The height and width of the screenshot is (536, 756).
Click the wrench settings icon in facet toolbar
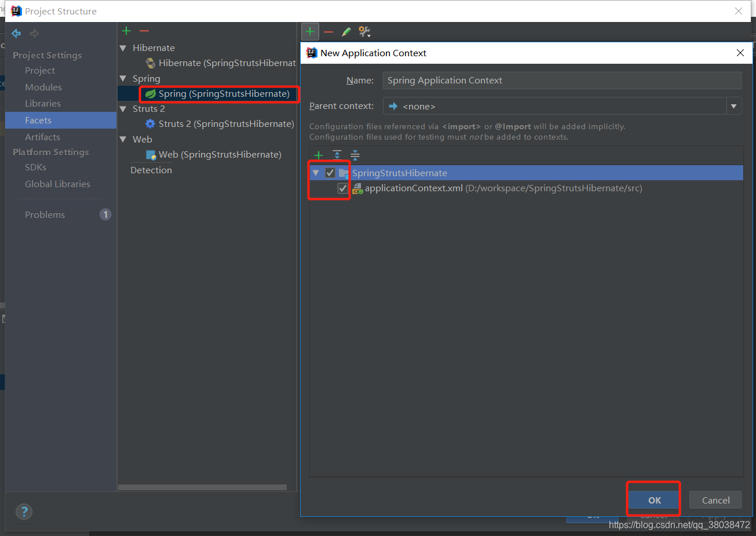(x=364, y=32)
